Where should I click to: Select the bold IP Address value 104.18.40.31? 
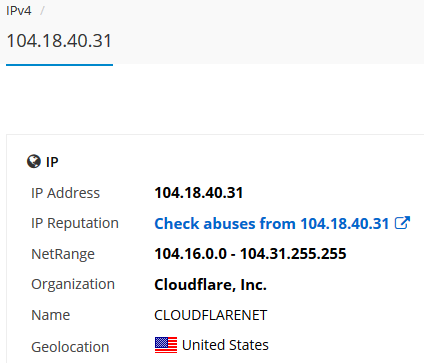(x=199, y=193)
